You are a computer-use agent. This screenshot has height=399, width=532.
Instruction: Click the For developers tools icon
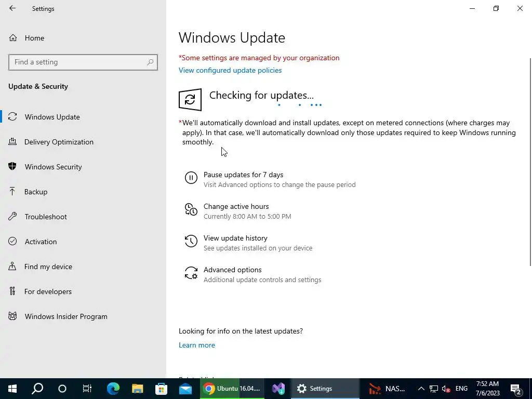12,291
